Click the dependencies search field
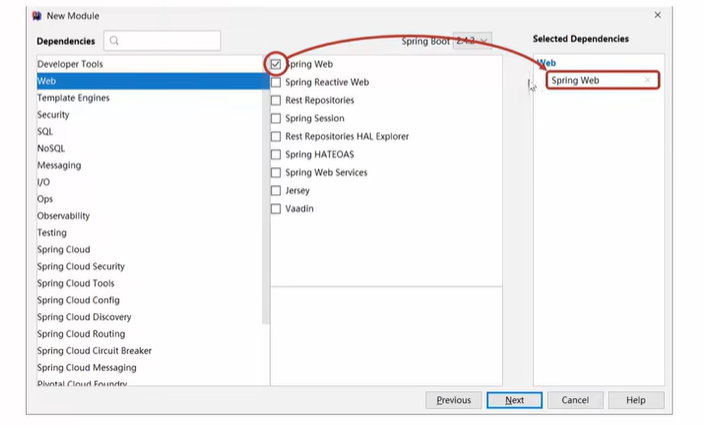The width and height of the screenshot is (704, 426). pos(162,41)
